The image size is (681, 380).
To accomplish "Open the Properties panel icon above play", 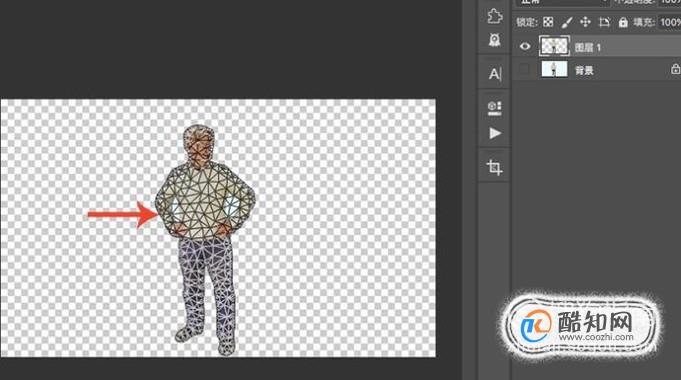I will pos(495,108).
